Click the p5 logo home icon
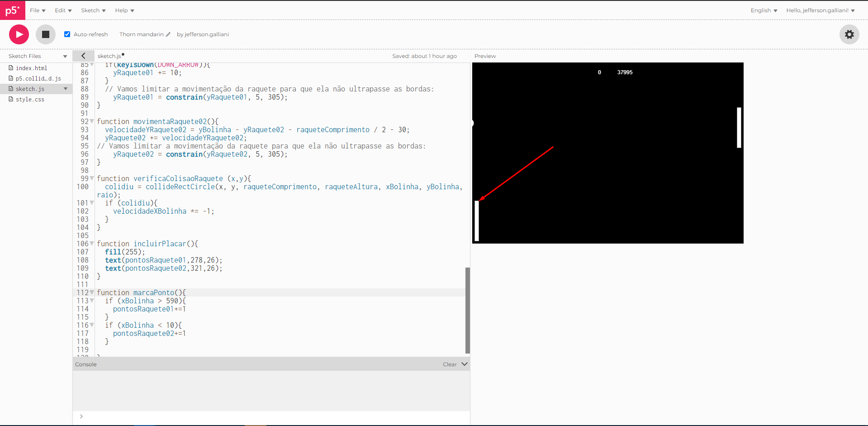 click(x=13, y=10)
